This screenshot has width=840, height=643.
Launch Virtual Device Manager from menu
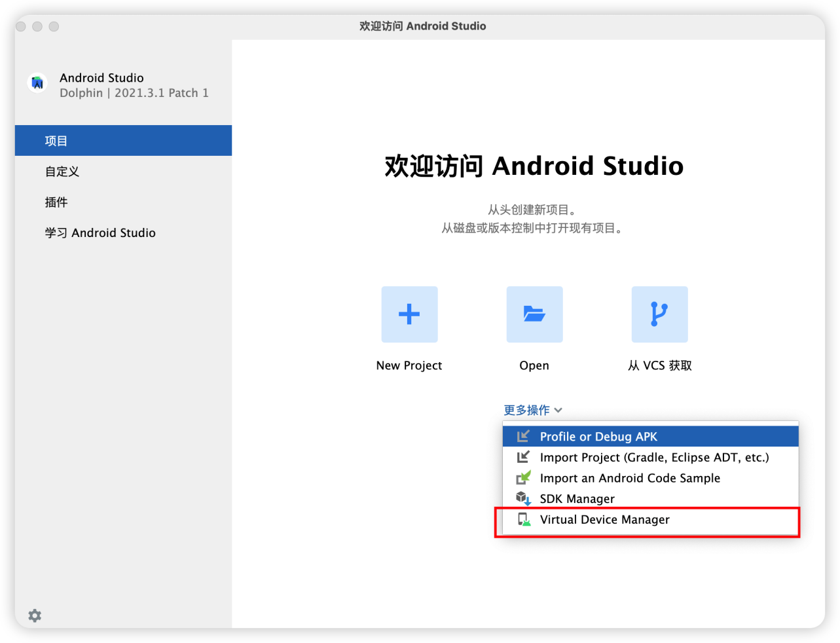(651, 519)
